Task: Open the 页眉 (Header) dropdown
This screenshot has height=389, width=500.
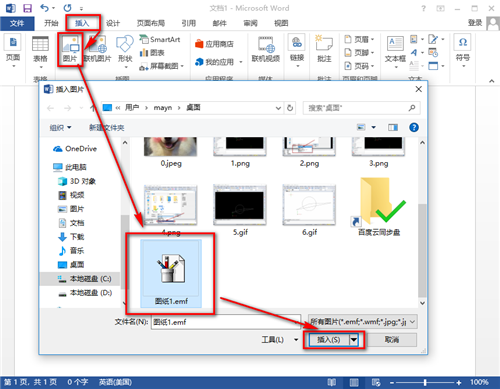Action: pyautogui.click(x=359, y=39)
